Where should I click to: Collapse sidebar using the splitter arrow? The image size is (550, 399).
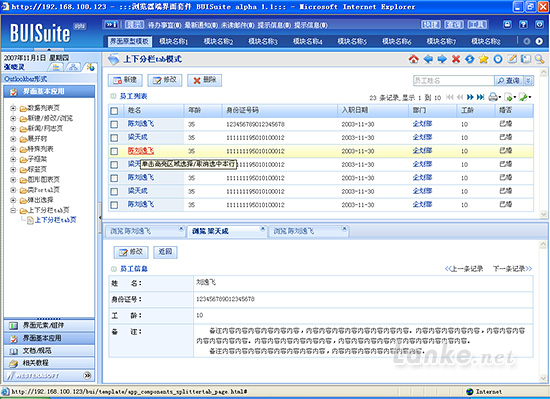100,217
